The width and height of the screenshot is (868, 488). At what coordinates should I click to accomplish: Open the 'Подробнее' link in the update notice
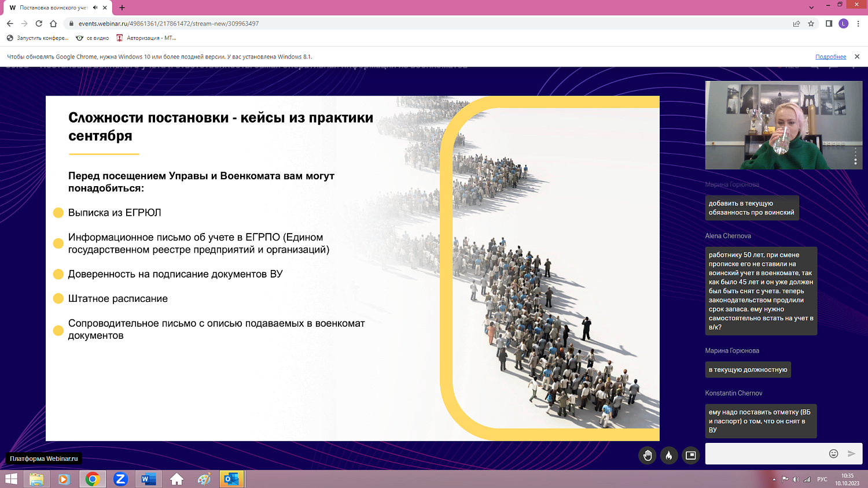coord(832,57)
